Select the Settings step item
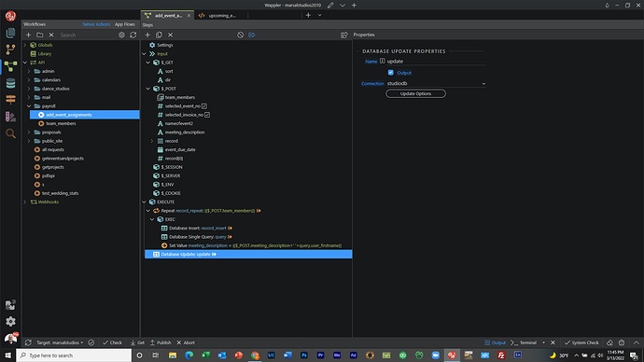Image resolution: width=644 pixels, height=362 pixels. tap(161, 45)
